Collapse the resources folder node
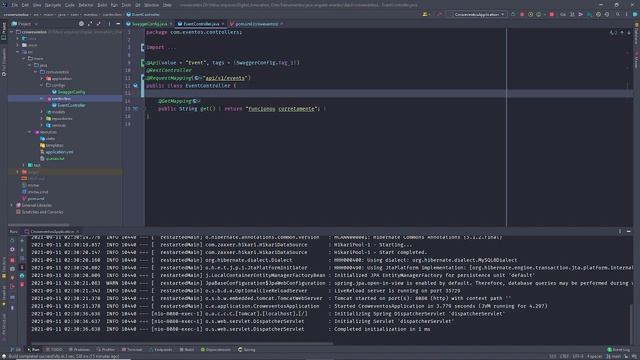Viewport: 640px width, 360px height. click(30, 132)
